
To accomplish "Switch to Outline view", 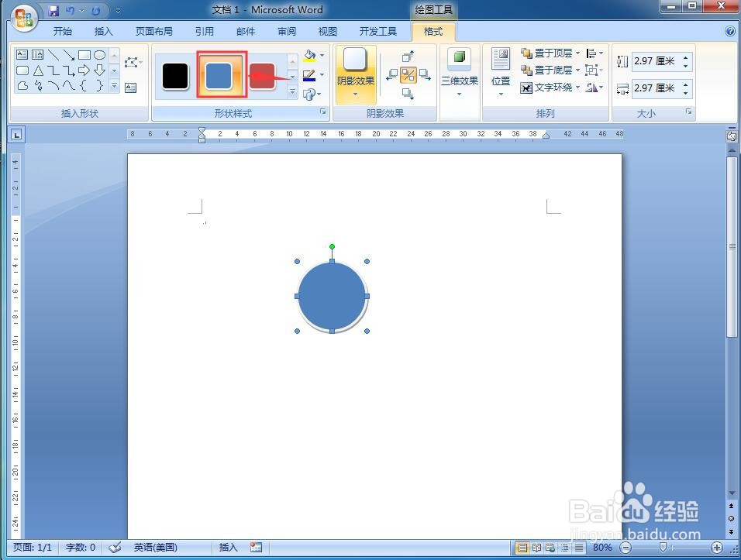I will pyautogui.click(x=564, y=548).
